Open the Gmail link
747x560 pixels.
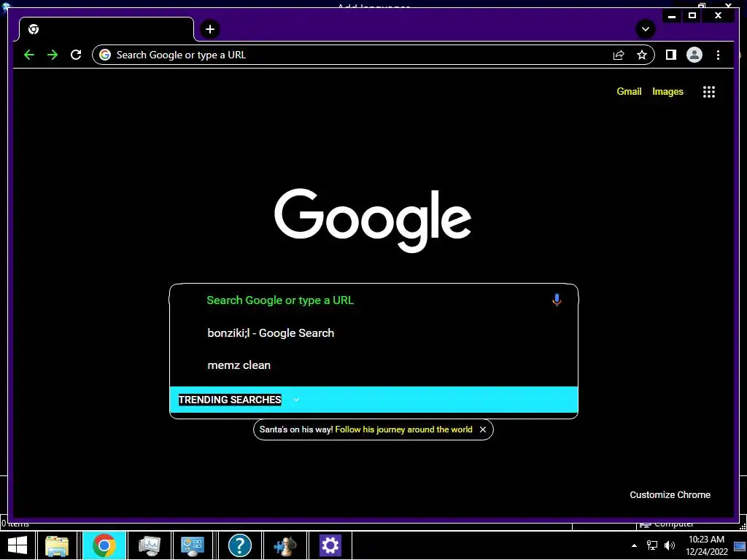tap(629, 91)
